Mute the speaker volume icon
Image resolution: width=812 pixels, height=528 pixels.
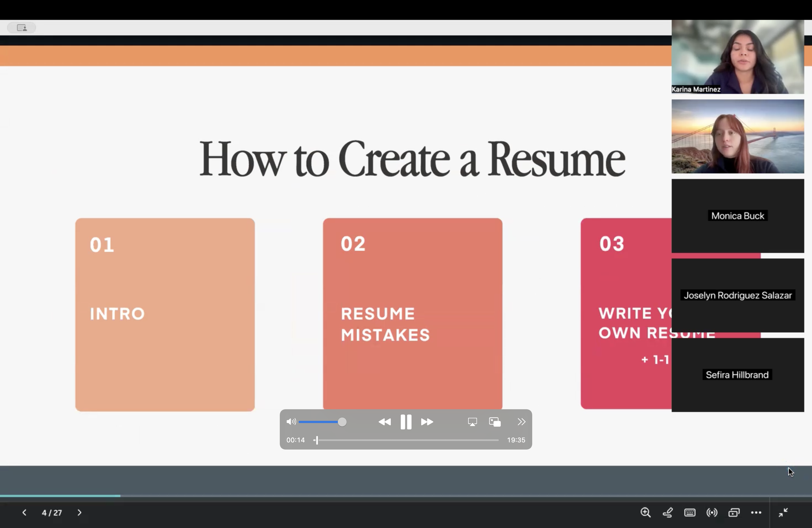coord(291,421)
